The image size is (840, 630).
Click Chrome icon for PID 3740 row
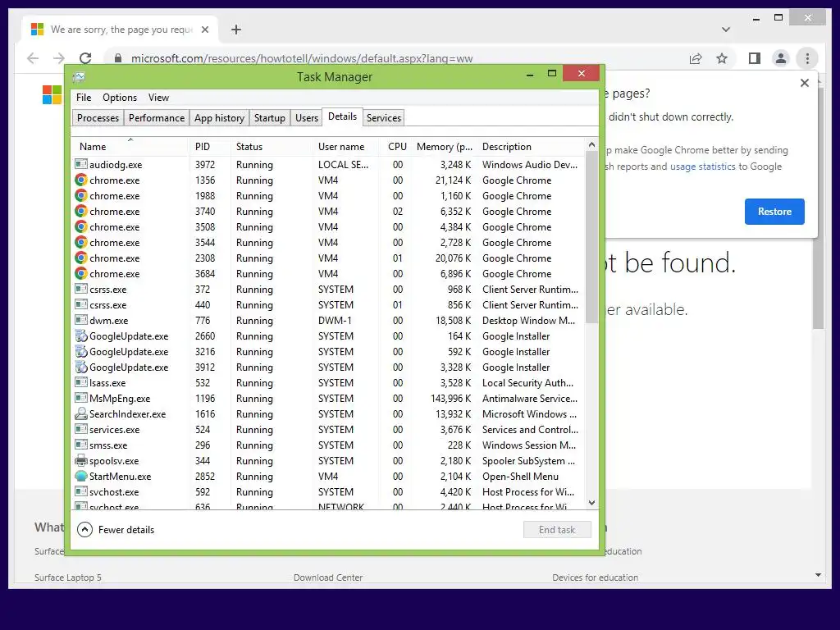click(81, 211)
